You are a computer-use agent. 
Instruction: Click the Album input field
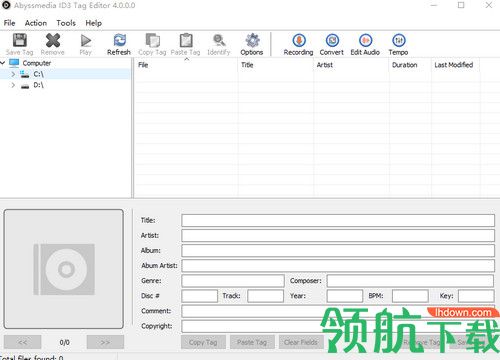338,250
